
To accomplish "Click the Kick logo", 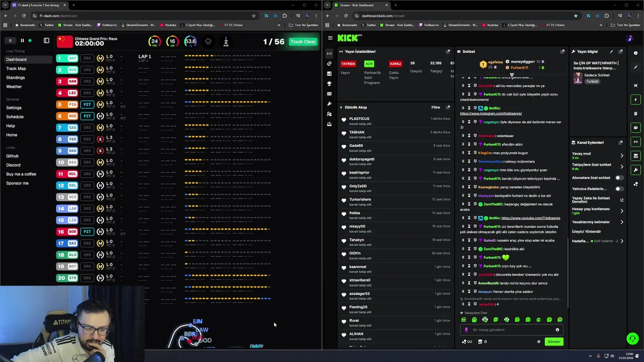I will [x=349, y=38].
